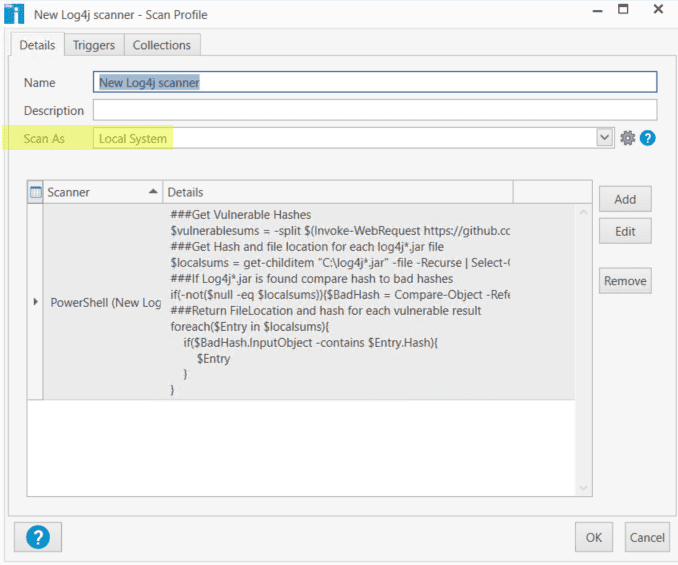Image resolution: width=678 pixels, height=565 pixels.
Task: Click the '###Return FileLocation and hash' comment line
Action: 326,311
